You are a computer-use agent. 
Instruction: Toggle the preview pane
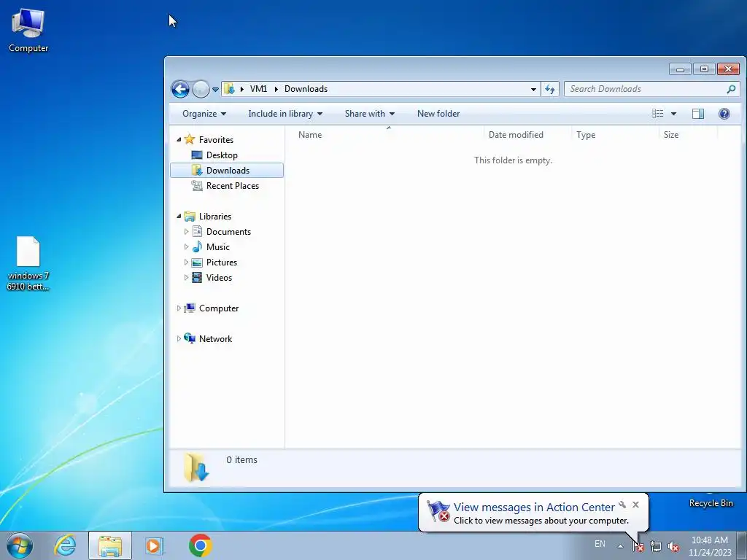pos(698,113)
